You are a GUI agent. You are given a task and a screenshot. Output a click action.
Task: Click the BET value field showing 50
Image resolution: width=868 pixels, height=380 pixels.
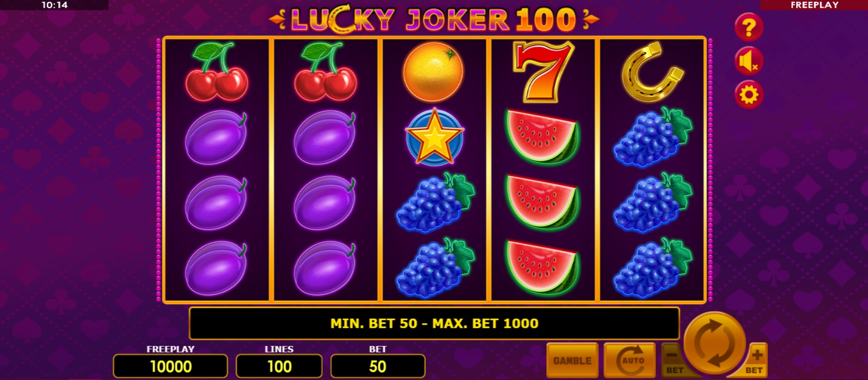click(378, 366)
